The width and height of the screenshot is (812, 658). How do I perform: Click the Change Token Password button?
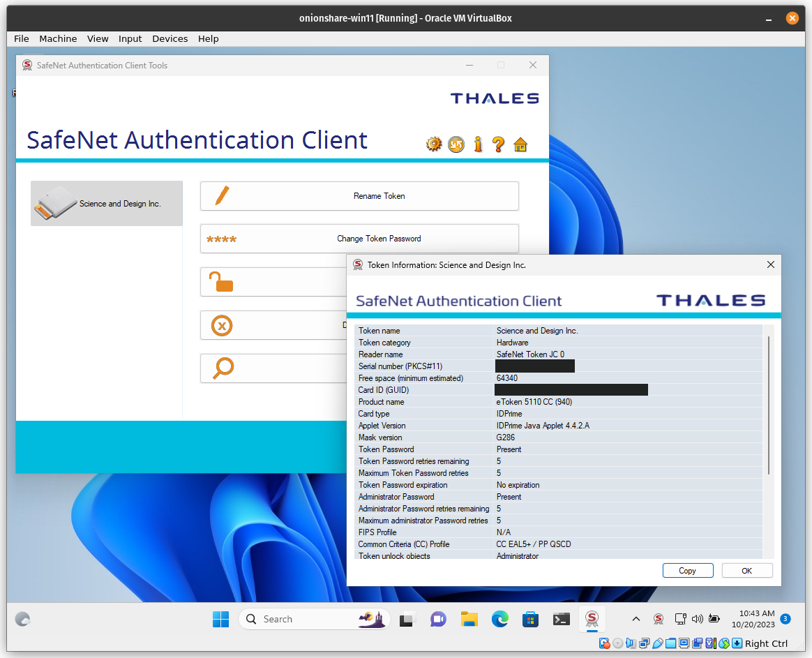click(x=359, y=239)
